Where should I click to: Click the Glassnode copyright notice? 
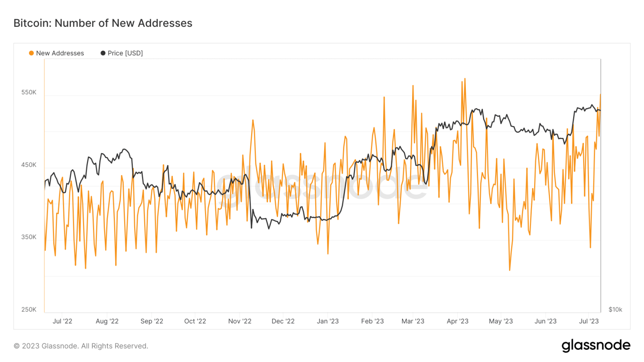81,346
